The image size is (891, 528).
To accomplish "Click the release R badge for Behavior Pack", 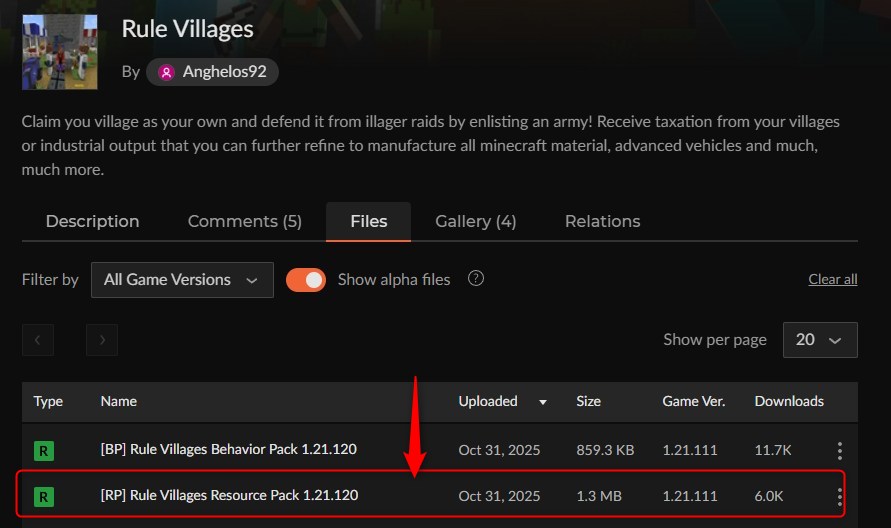I will (x=44, y=451).
